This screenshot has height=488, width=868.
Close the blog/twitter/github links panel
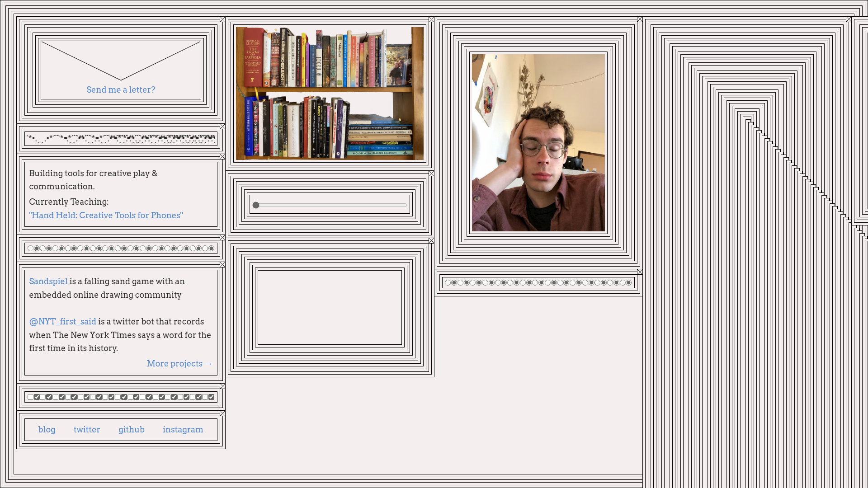point(222,413)
